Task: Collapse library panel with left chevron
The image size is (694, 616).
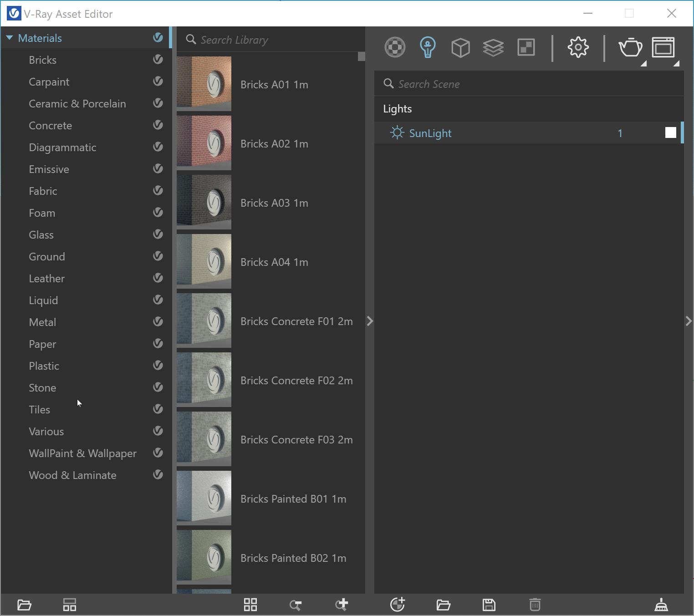Action: pos(370,321)
